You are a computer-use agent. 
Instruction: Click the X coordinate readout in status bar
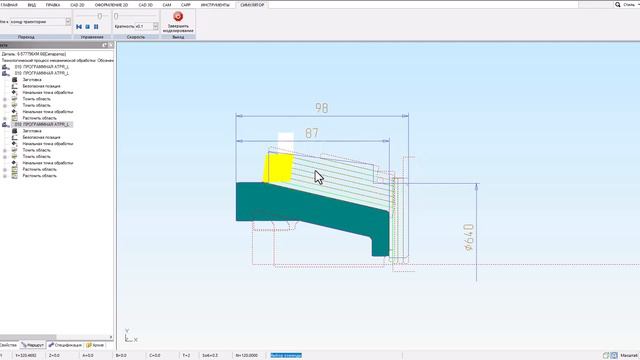coord(26,356)
